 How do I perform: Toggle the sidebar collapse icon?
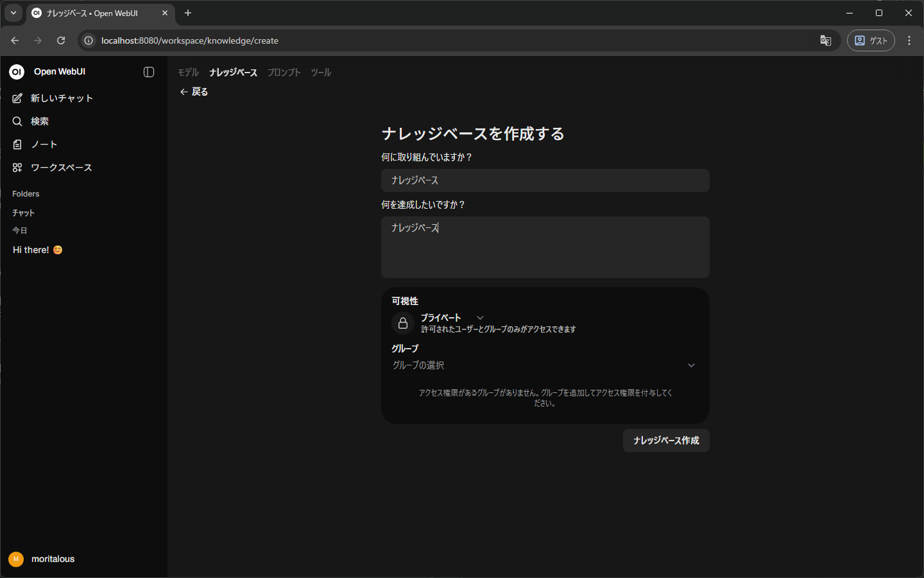tap(149, 72)
